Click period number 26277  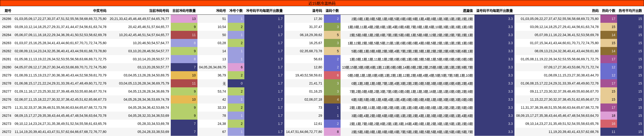(6, 91)
